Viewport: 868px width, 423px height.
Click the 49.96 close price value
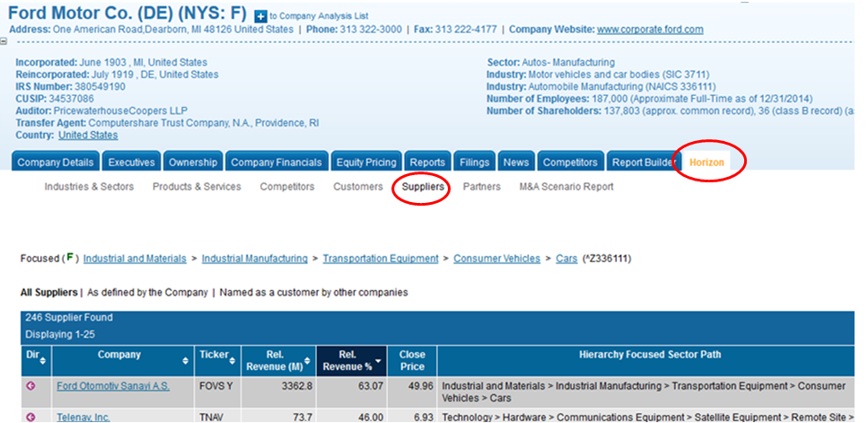click(x=421, y=386)
